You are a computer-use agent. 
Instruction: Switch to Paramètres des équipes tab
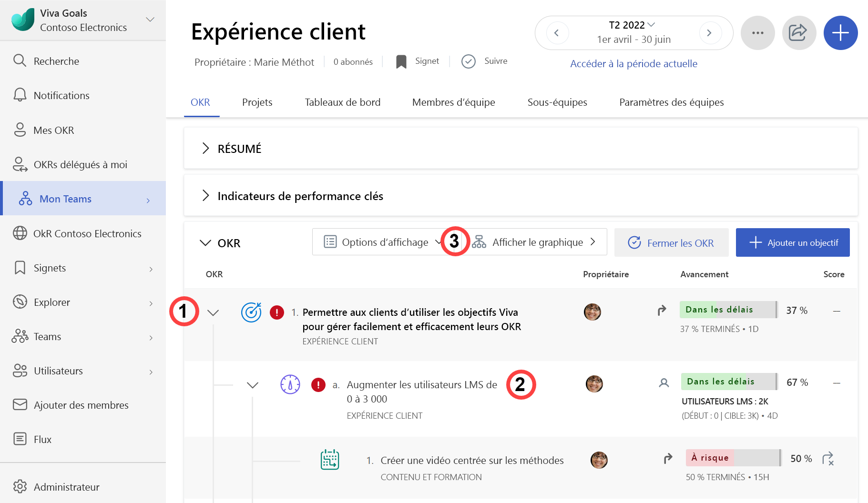pos(671,102)
